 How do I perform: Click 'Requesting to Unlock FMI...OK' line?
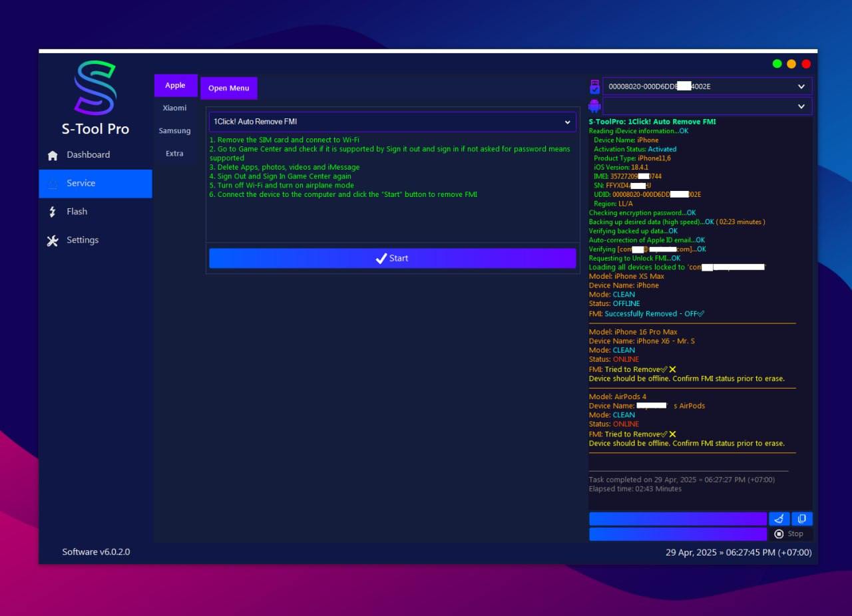tap(635, 258)
